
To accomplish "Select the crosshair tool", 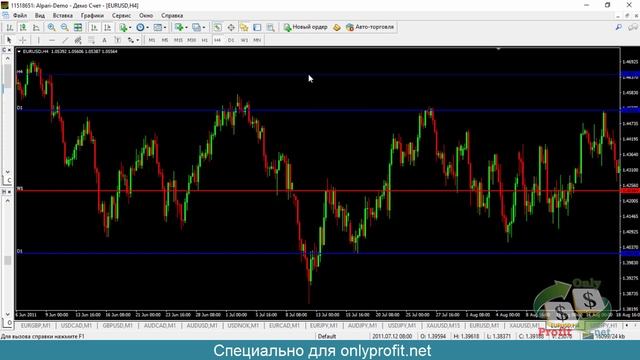I will point(23,40).
